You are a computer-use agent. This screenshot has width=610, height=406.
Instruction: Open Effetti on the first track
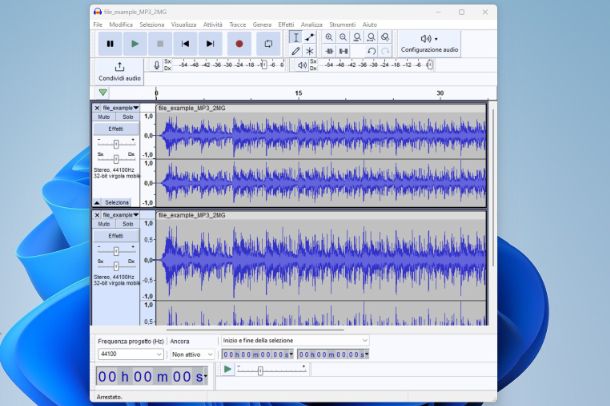pos(116,129)
